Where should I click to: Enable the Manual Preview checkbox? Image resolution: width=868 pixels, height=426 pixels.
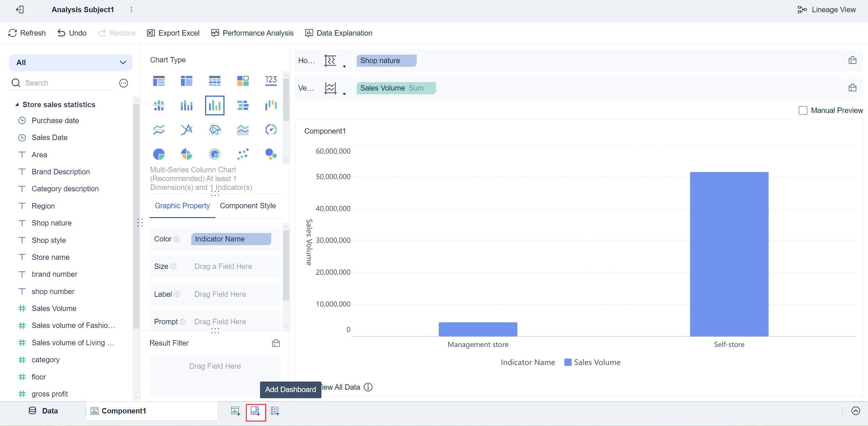(803, 110)
